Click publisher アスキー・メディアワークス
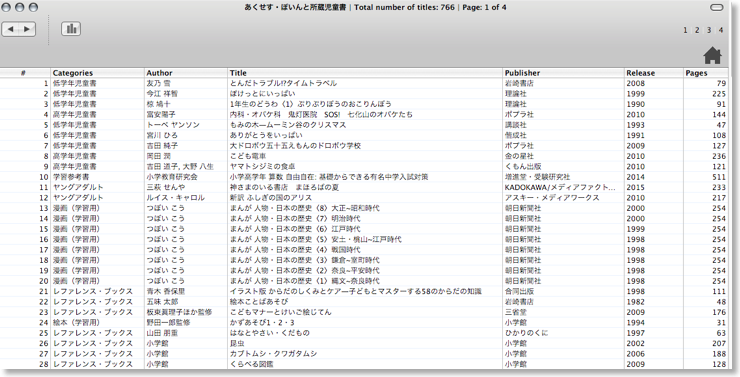The height and width of the screenshot is (377, 740). [552, 198]
